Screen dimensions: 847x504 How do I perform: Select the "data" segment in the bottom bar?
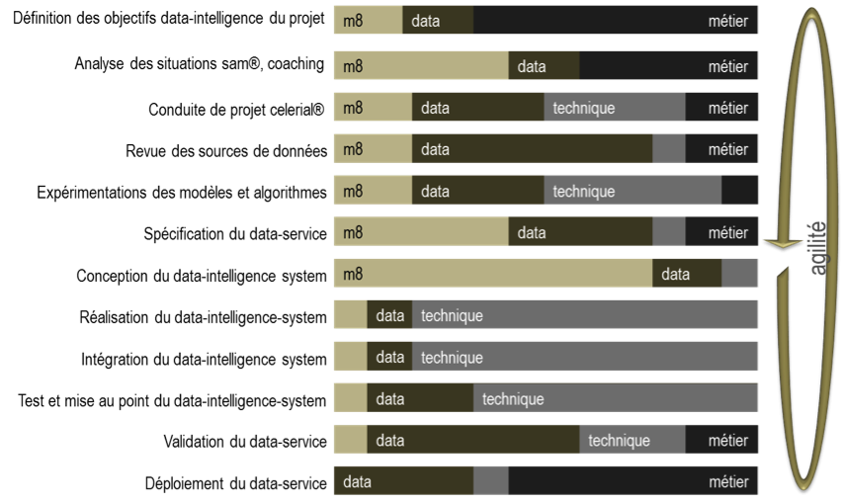tap(403, 481)
